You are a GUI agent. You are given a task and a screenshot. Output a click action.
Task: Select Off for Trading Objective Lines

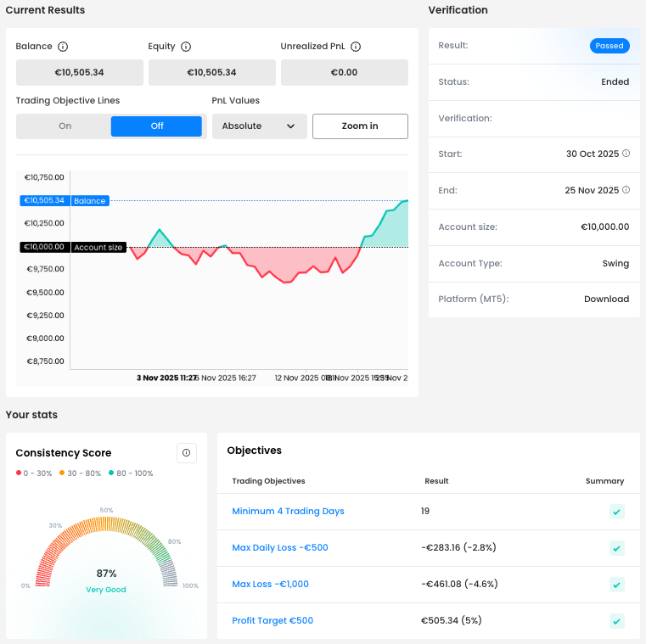(157, 126)
